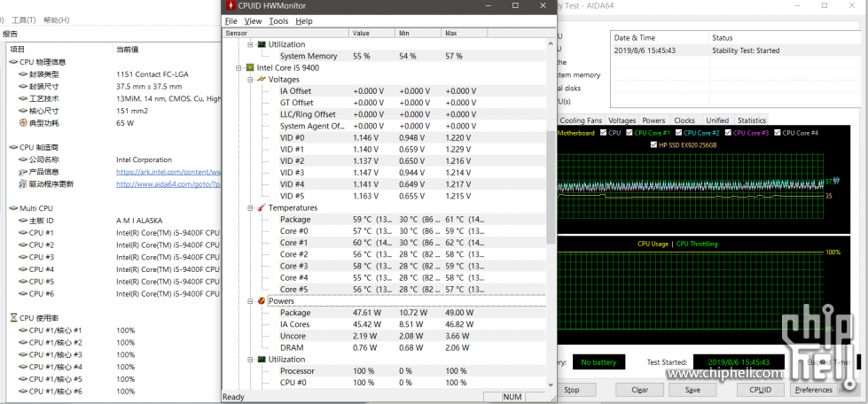
Task: Switch to Cooling Fans tab in stability test
Action: [x=581, y=120]
